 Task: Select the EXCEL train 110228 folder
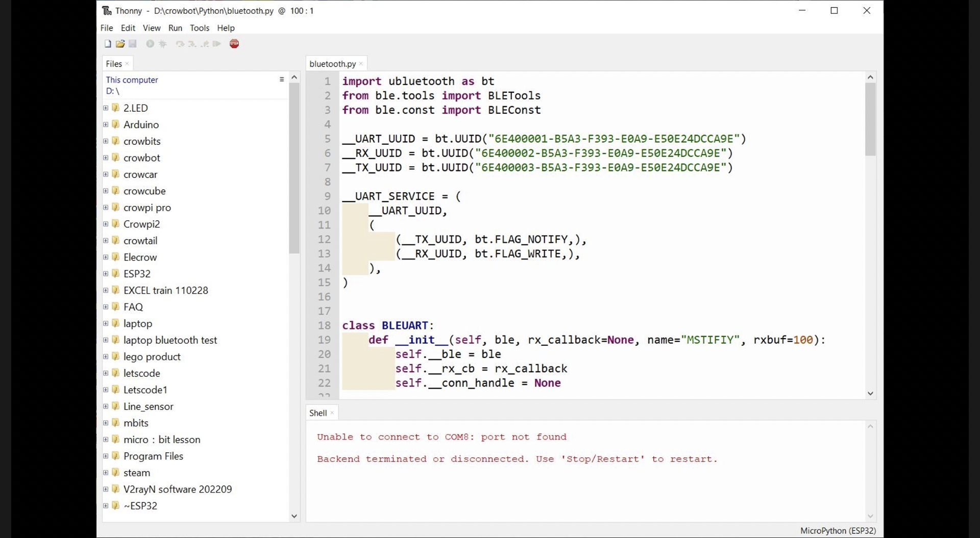[166, 290]
